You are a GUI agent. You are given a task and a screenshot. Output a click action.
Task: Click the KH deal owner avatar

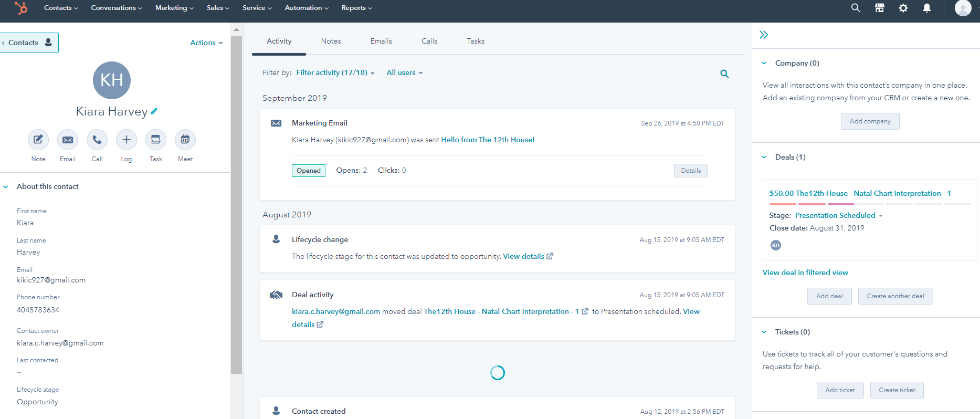[776, 245]
